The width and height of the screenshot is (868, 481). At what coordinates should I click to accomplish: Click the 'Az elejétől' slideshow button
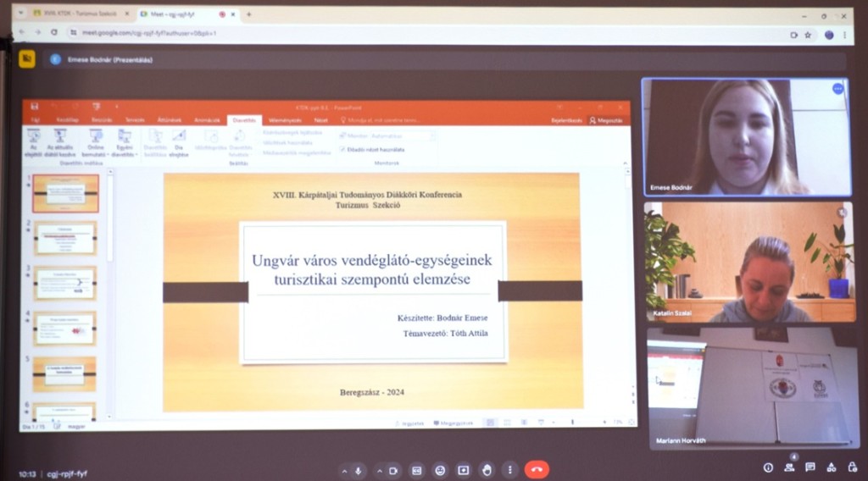(x=35, y=141)
